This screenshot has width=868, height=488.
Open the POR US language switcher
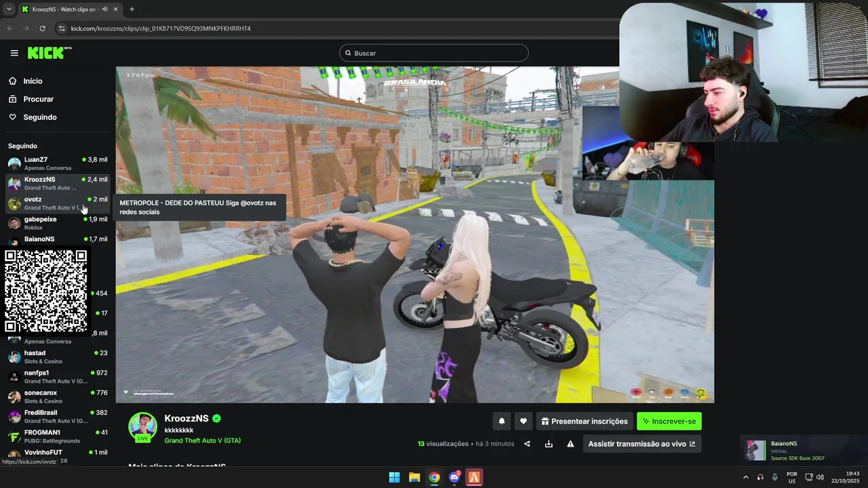coord(791,477)
